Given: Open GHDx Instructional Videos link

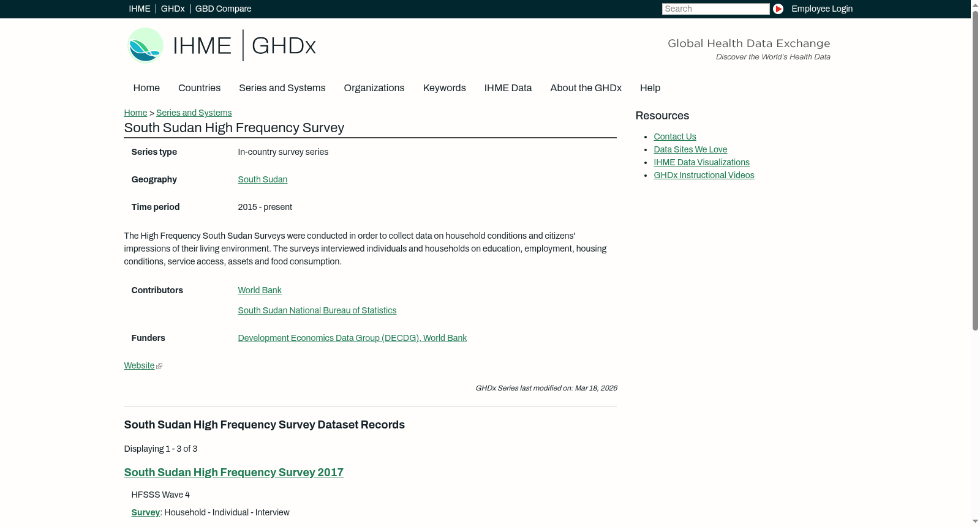Looking at the screenshot, I should (x=704, y=175).
